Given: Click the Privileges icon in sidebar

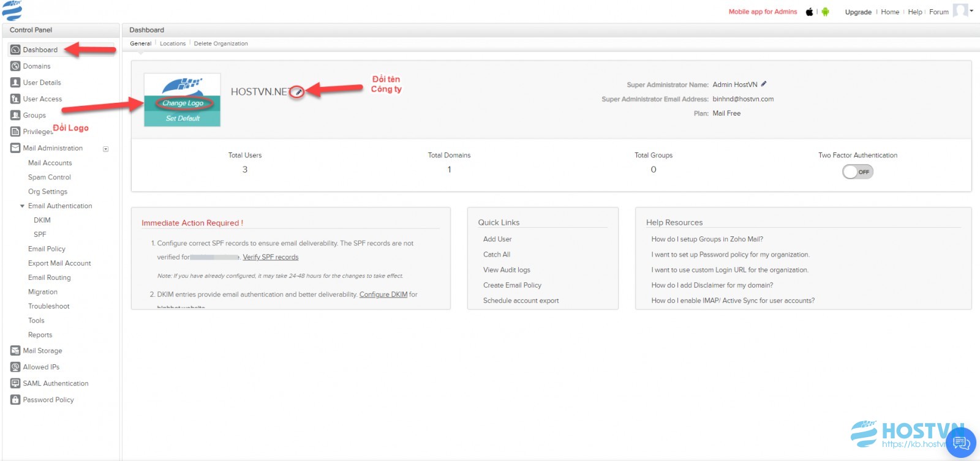Looking at the screenshot, I should pyautogui.click(x=15, y=132).
